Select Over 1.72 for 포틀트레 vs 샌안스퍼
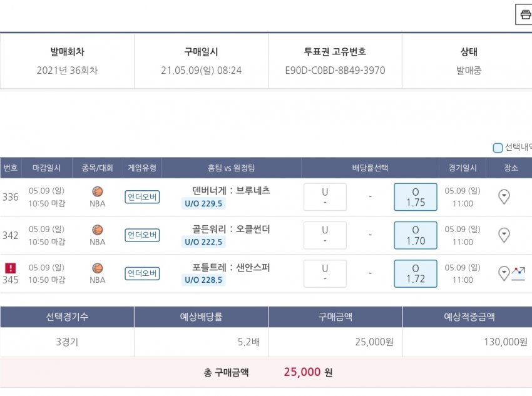 click(x=416, y=273)
